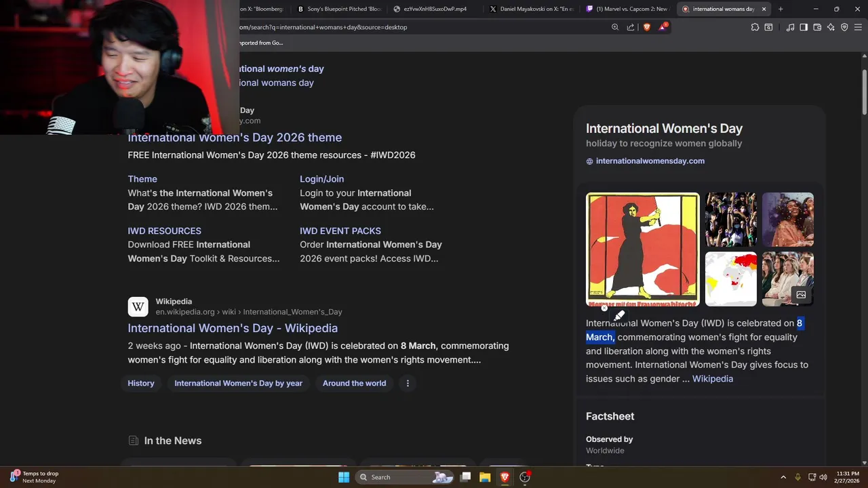868x488 pixels.
Task: Open the tab search icon next to extensions
Action: pos(768,27)
